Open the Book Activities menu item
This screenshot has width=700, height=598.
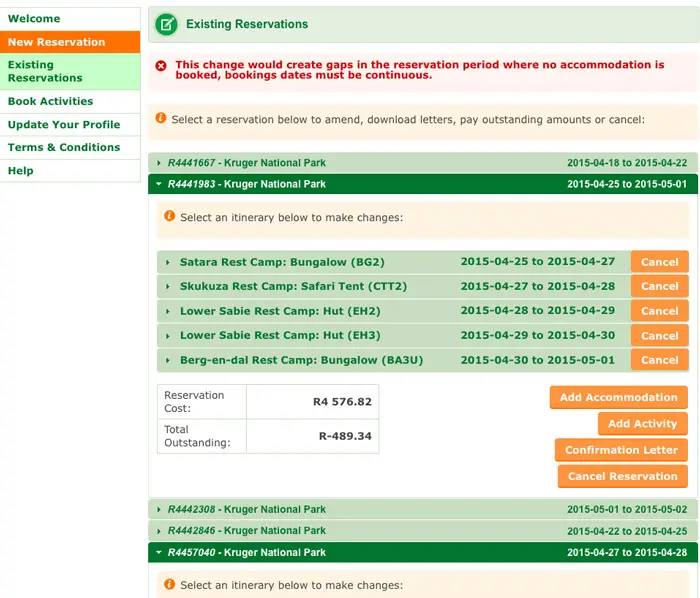pyautogui.click(x=70, y=101)
